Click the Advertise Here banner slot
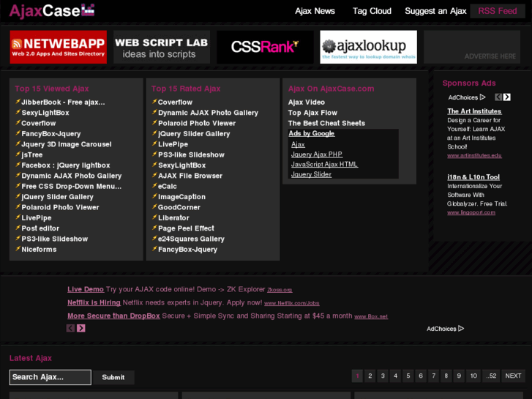Image resolution: width=532 pixels, height=399 pixels. click(x=472, y=47)
